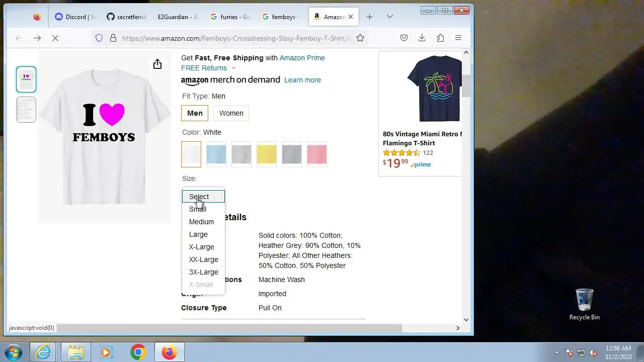This screenshot has height=362, width=644.
Task: Open 80s Vintage Miami Retro Flamingo T-Shirt link
Action: click(x=422, y=139)
